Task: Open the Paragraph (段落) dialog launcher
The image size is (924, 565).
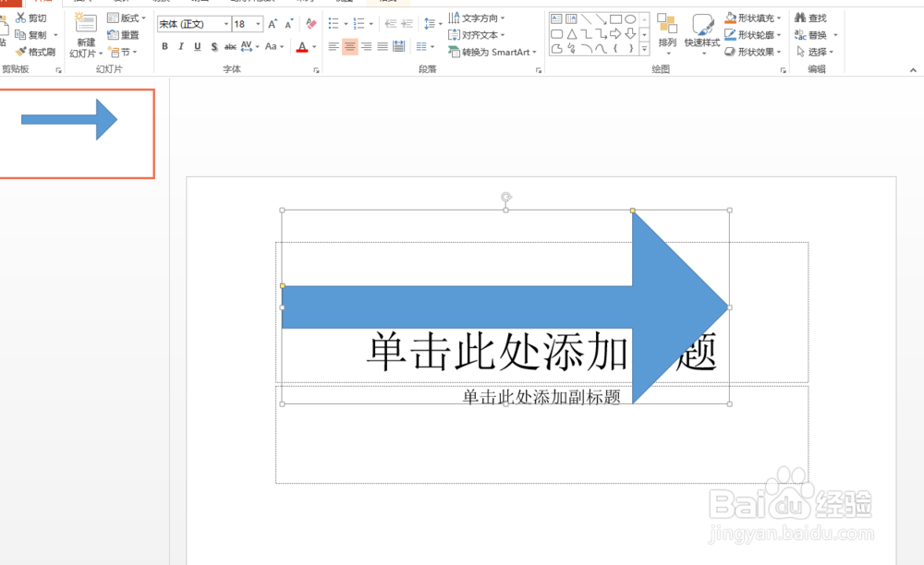Action: pos(539,70)
